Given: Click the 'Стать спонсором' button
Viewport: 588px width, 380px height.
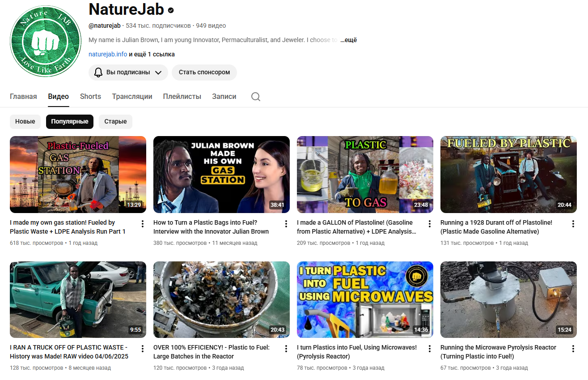Looking at the screenshot, I should pos(204,73).
